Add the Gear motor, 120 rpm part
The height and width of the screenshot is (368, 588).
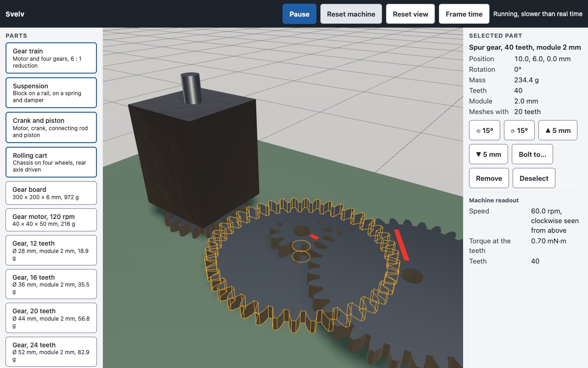[x=51, y=220]
